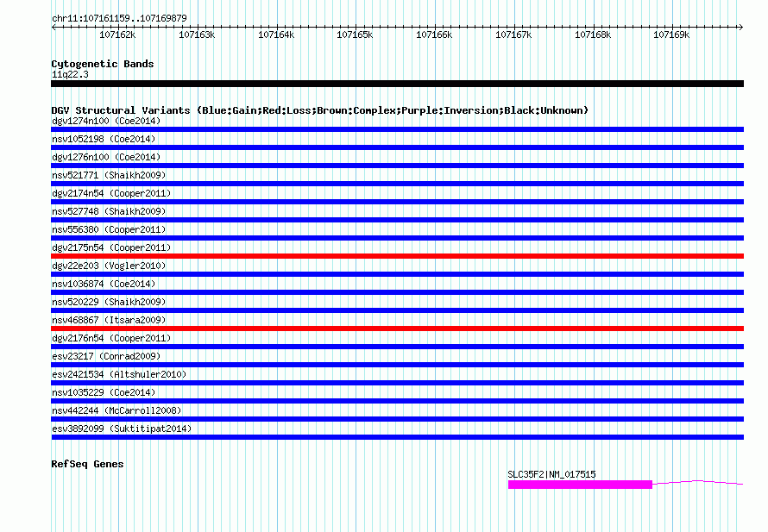Click the 107165k ruler tick label
768x532 pixels.
(355, 34)
